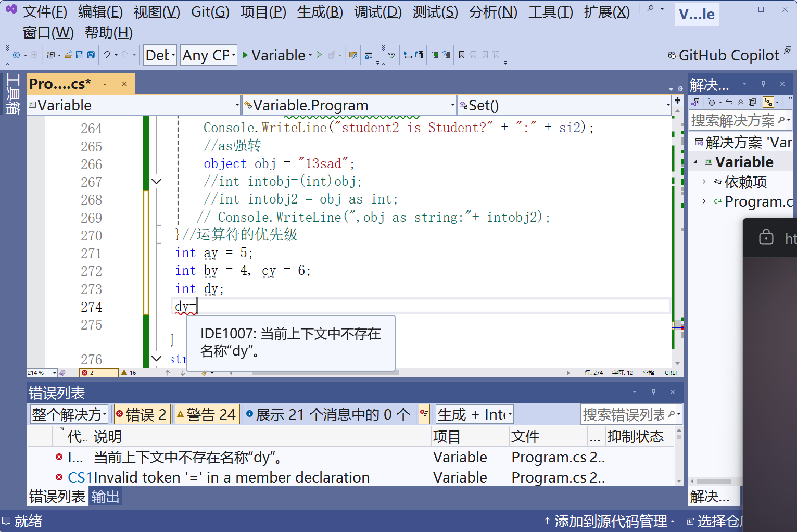Click the hollow Start Without Debugging icon
Viewport: 797px width, 532px height.
coord(319,55)
